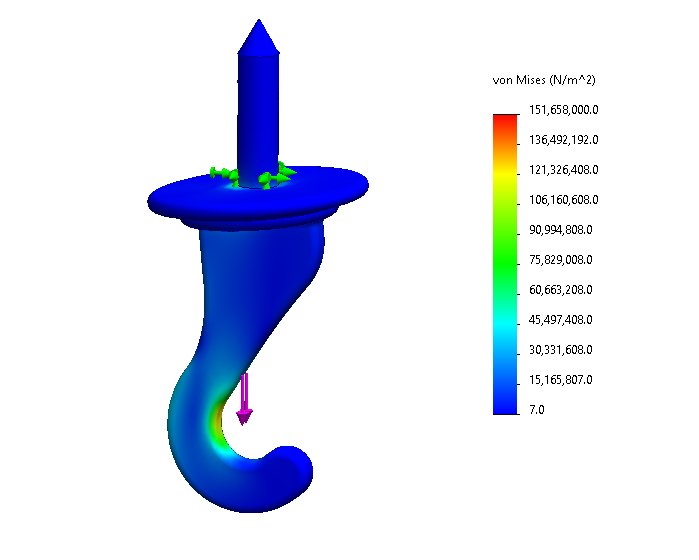Image resolution: width=699 pixels, height=560 pixels.
Task: Select the minimum stress value 7.0
Action: [537, 410]
